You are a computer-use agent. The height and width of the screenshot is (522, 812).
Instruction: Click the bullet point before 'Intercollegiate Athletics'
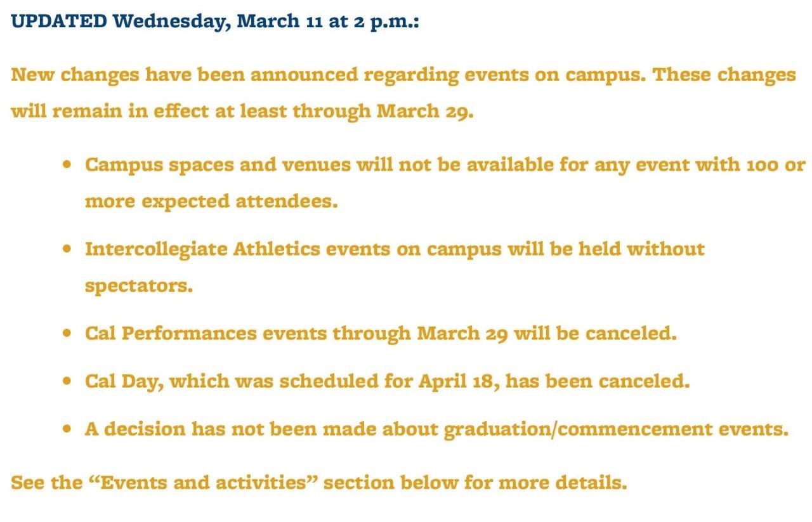[67, 249]
